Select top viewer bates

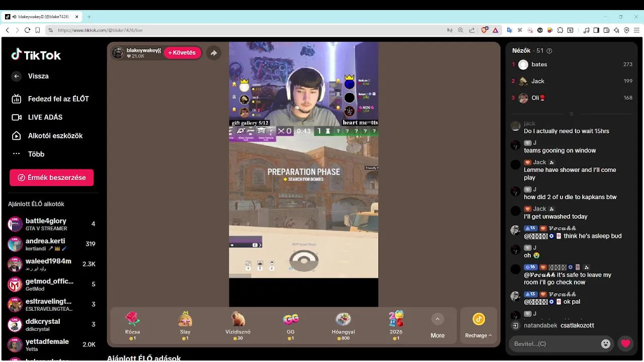click(572, 64)
